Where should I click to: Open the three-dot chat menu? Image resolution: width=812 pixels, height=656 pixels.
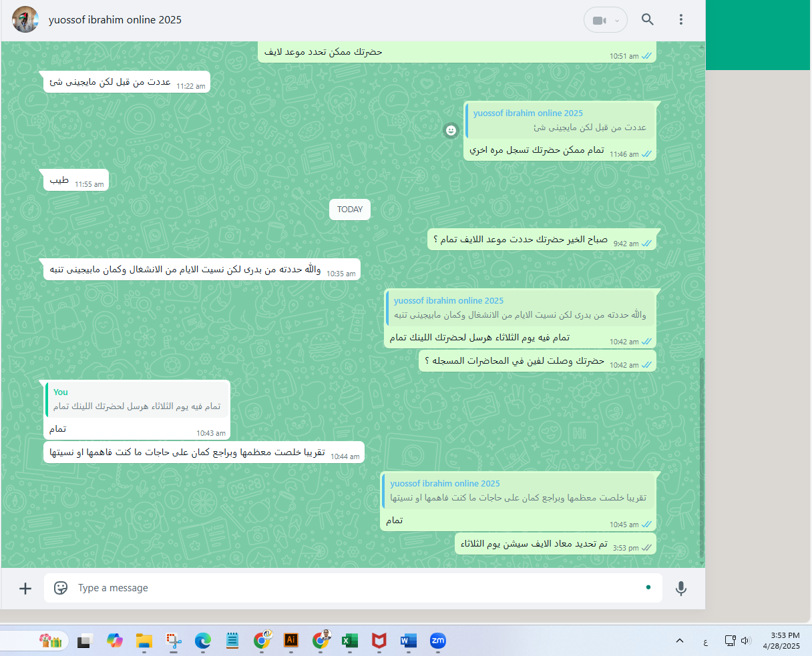[681, 19]
